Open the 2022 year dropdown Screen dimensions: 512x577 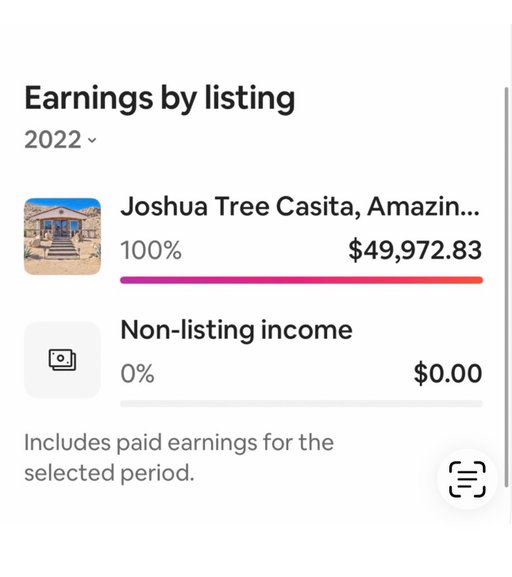60,140
